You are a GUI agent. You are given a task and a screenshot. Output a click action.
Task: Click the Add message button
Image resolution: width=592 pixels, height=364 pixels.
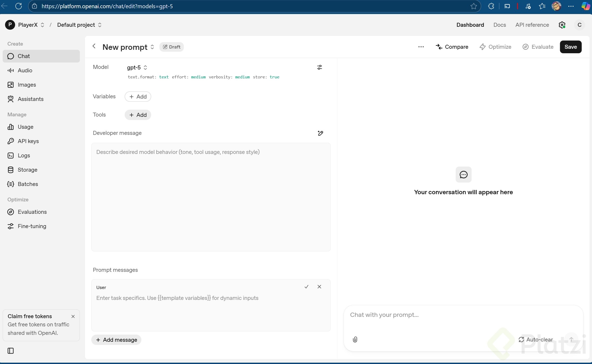pyautogui.click(x=116, y=340)
